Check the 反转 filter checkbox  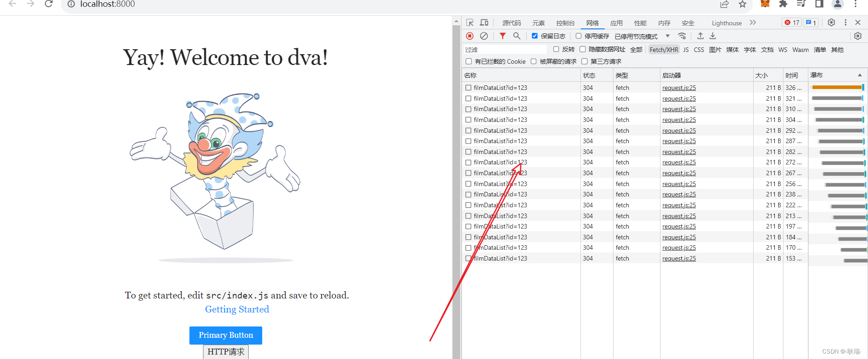[x=556, y=49]
